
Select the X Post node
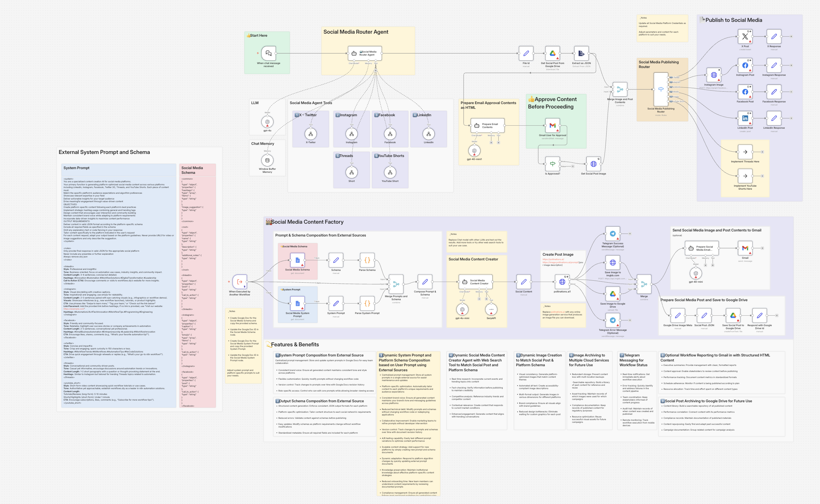[745, 37]
